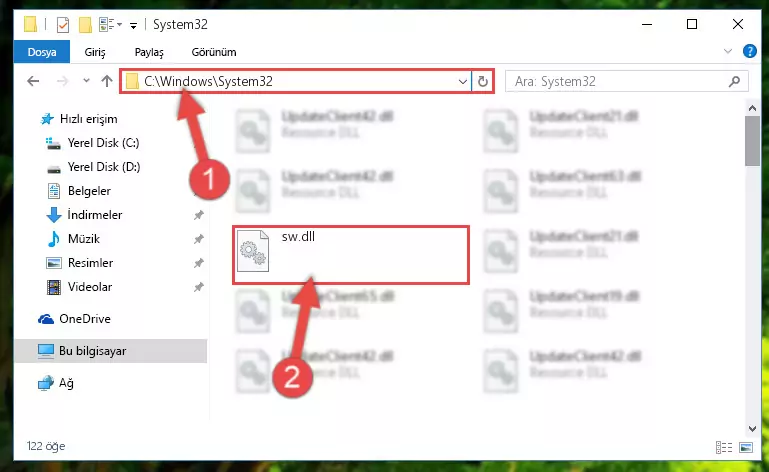Click the search magnifier icon
Image resolution: width=769 pixels, height=472 pixels.
pyautogui.click(x=734, y=81)
